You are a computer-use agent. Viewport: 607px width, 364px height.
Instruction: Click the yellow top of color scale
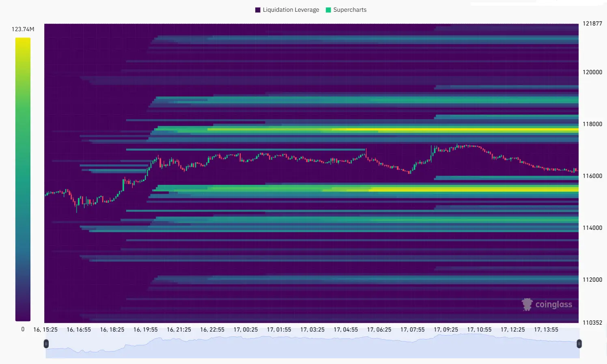tap(23, 41)
